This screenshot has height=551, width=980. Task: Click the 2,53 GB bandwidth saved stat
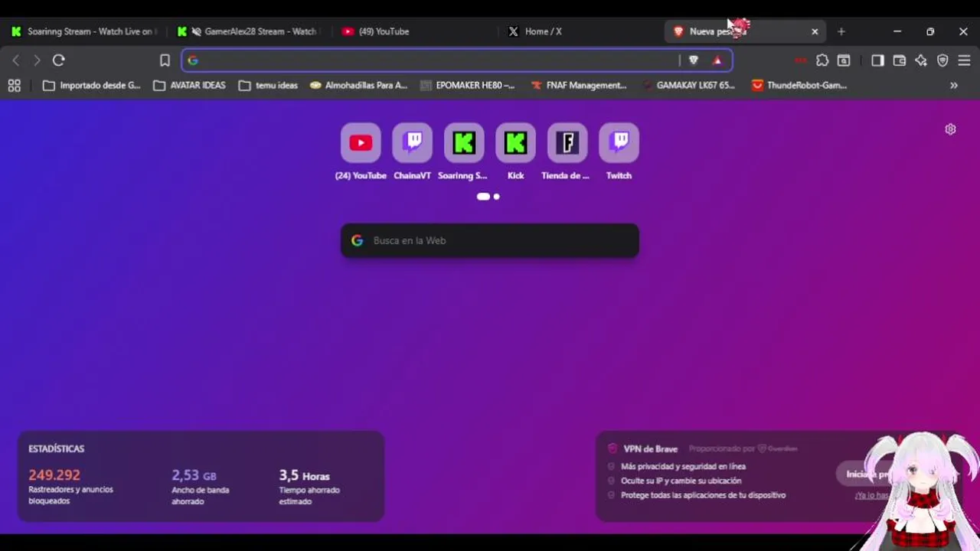194,475
